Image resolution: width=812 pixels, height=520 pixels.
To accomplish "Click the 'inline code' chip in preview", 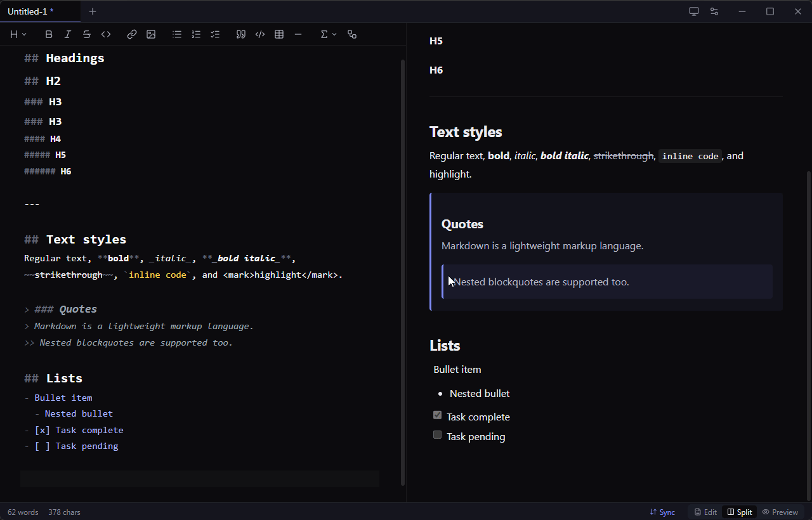I will (690, 156).
